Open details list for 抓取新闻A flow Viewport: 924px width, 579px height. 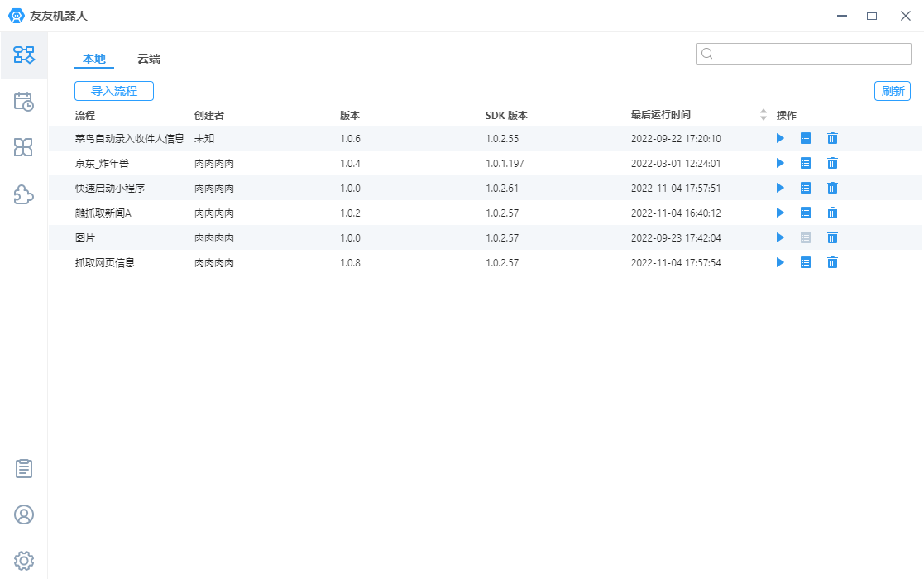[x=806, y=213]
